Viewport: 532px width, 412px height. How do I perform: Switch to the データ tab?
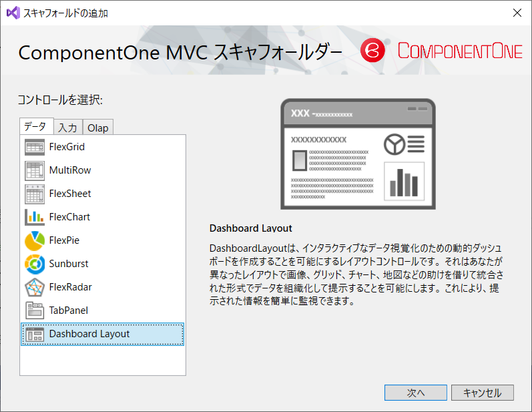coord(37,126)
